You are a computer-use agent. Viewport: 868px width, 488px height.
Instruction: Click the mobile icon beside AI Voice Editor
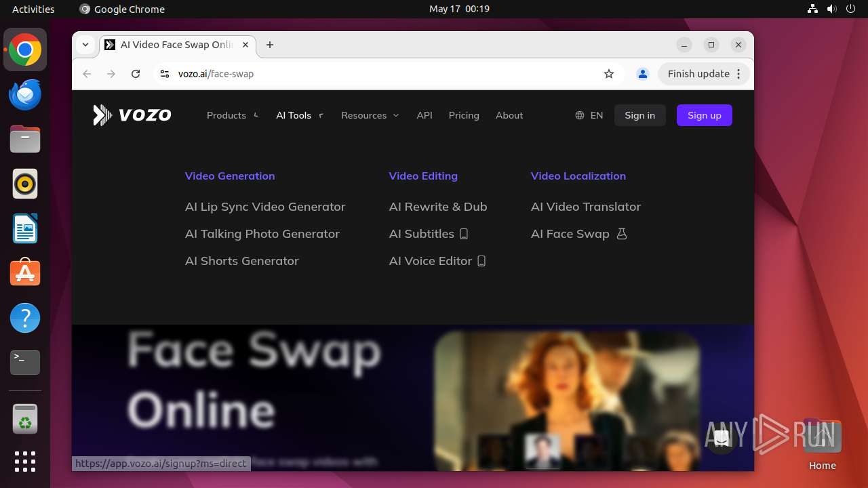(x=481, y=261)
